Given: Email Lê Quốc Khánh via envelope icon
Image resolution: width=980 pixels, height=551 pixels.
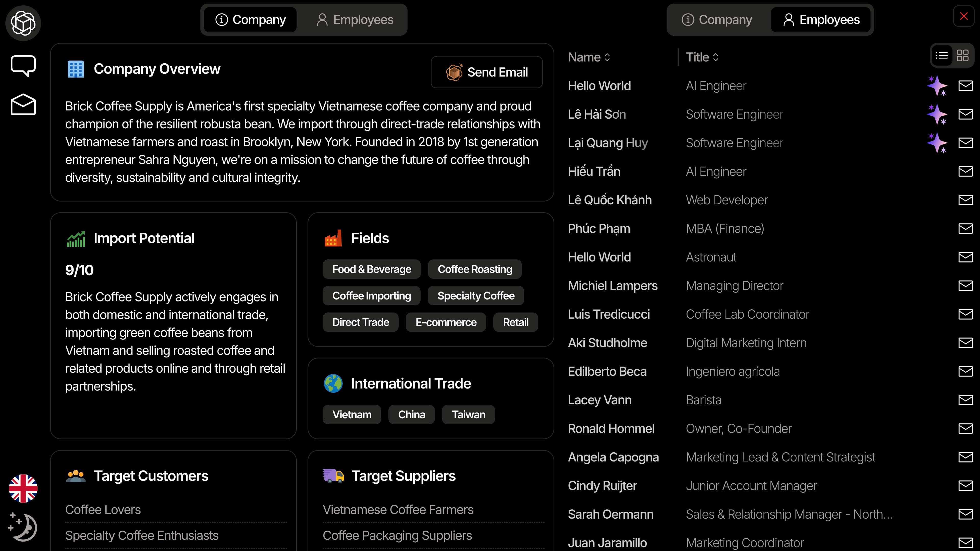Looking at the screenshot, I should (965, 200).
